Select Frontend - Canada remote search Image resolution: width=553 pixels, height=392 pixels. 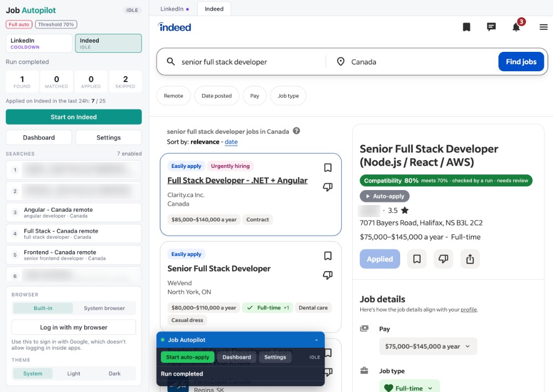coord(73,254)
